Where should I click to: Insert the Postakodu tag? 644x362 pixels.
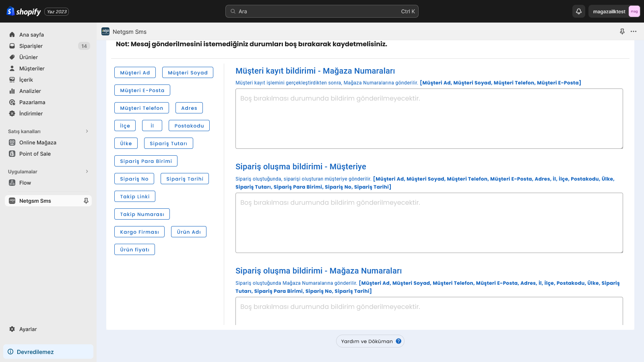pos(189,125)
